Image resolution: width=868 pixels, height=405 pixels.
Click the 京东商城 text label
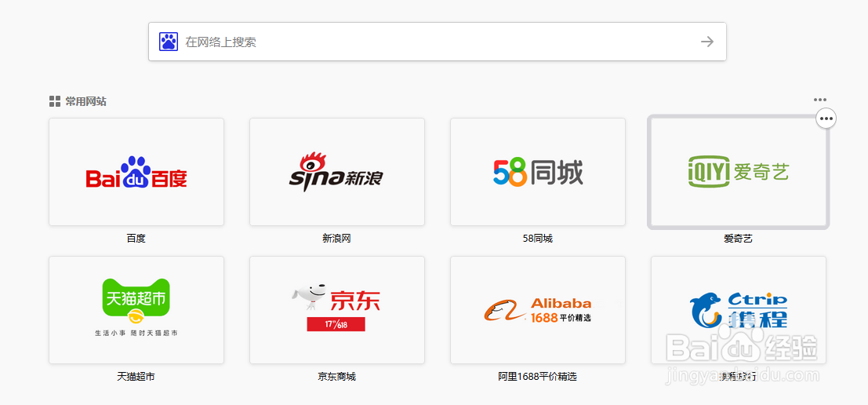click(337, 377)
